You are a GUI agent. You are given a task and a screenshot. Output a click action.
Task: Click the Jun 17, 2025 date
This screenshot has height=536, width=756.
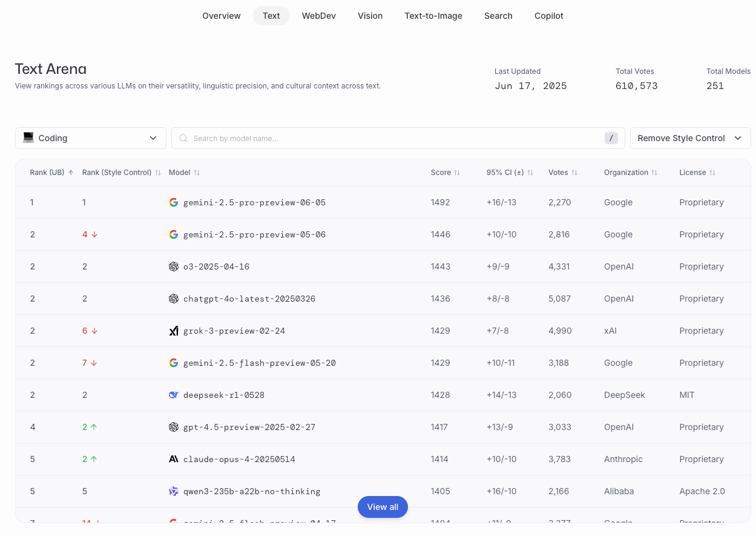531,86
